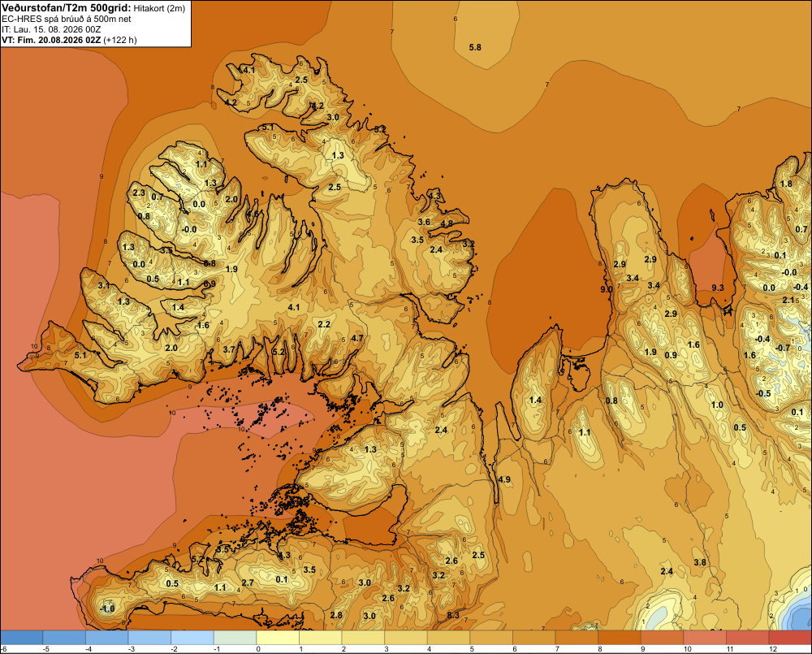Click the 'VT: Fim. 20.08.2026 02Z' valid time
Screen dimensions: 812x654
(x=52, y=40)
